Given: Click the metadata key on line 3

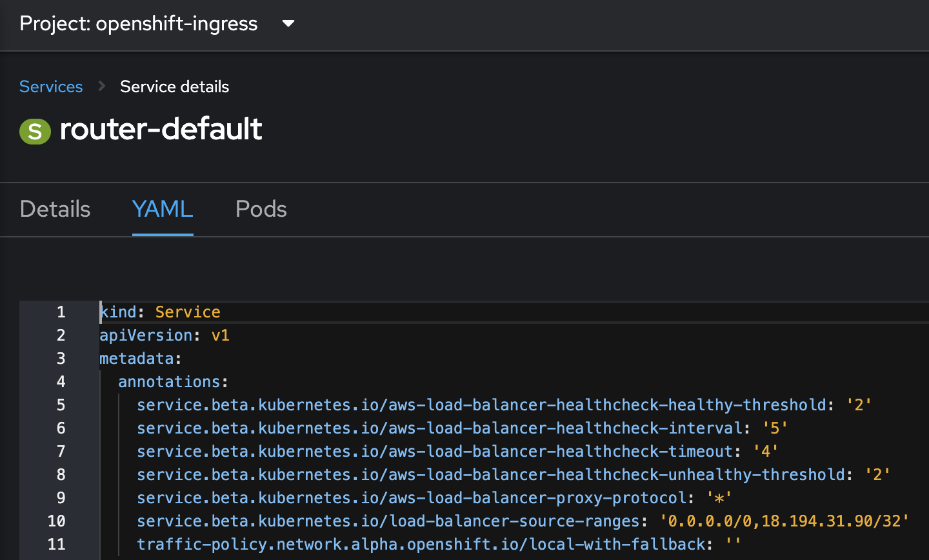Looking at the screenshot, I should [137, 358].
